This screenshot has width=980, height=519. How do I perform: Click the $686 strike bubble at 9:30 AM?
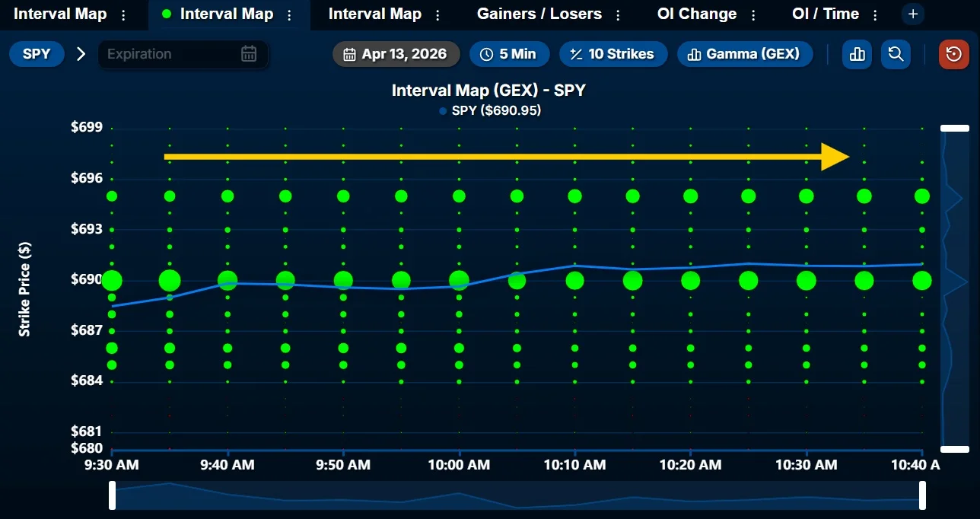click(112, 348)
